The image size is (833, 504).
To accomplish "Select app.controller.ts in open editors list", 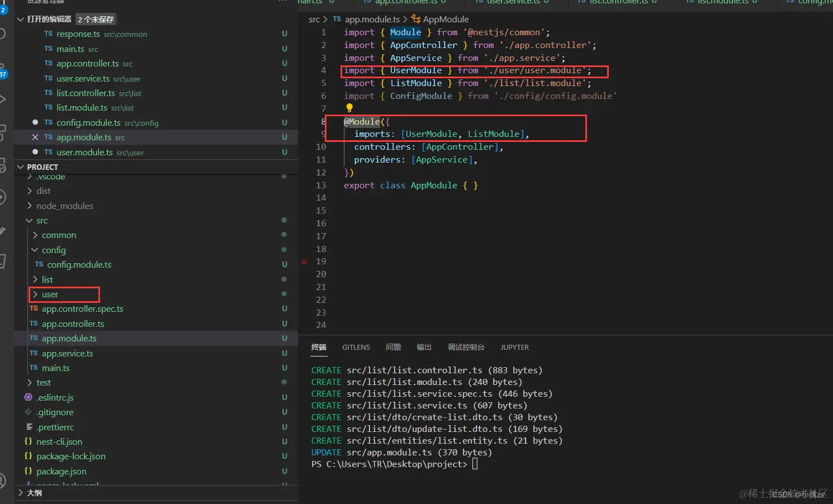I will coord(155,64).
